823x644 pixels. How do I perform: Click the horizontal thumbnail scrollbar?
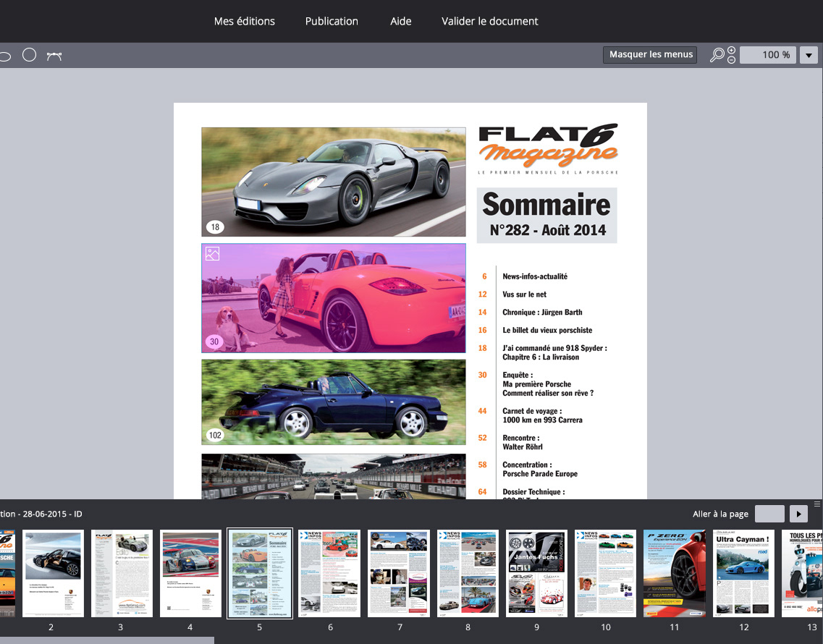106,640
